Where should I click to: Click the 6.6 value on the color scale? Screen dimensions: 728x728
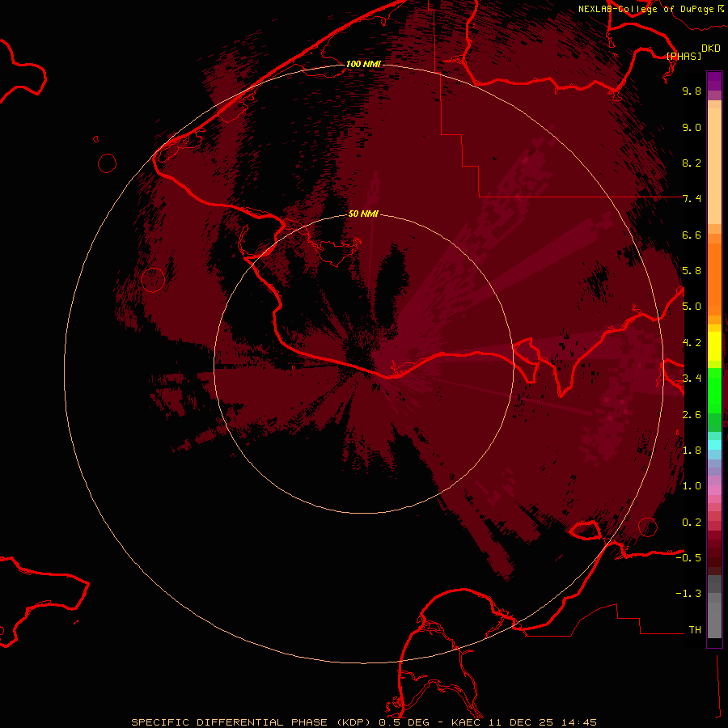(692, 235)
